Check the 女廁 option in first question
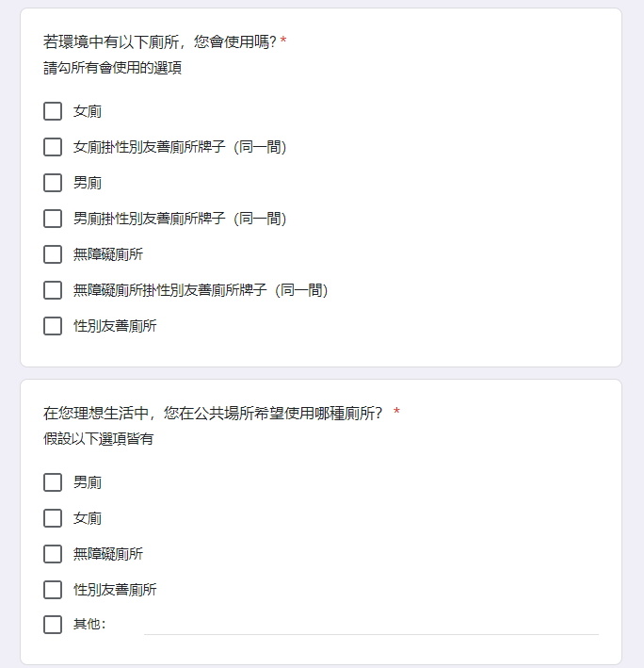This screenshot has height=668, width=644. 53,111
